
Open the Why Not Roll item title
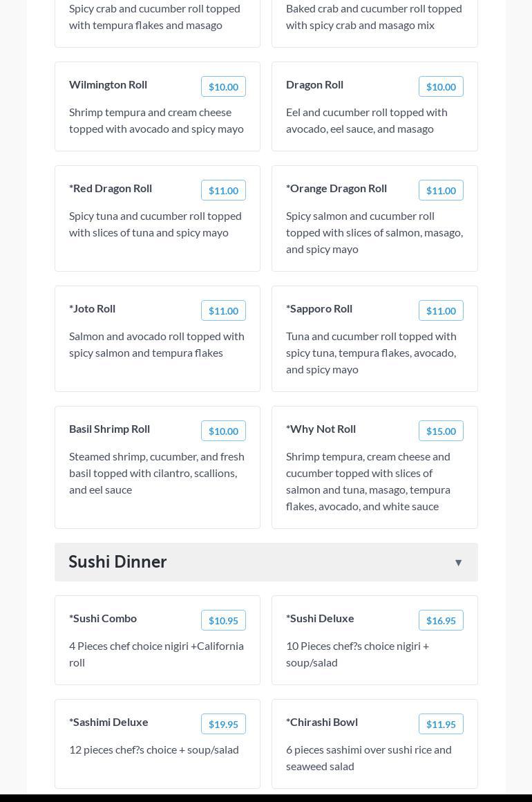click(321, 429)
